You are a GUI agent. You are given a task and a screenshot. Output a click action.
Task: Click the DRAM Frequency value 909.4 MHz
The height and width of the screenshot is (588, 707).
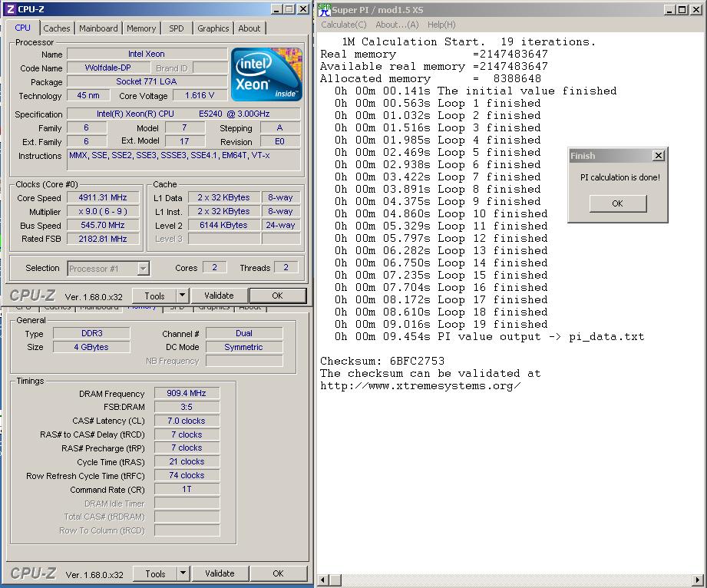click(187, 393)
